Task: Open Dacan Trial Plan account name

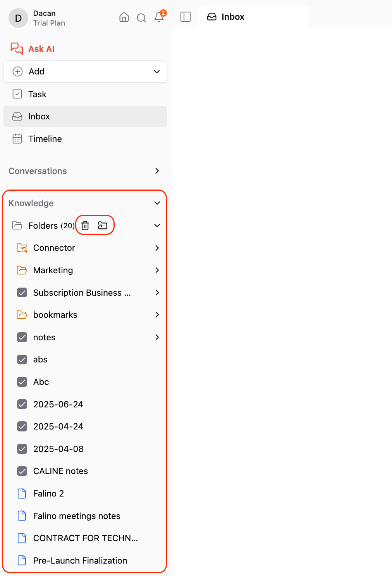Action: [44, 13]
